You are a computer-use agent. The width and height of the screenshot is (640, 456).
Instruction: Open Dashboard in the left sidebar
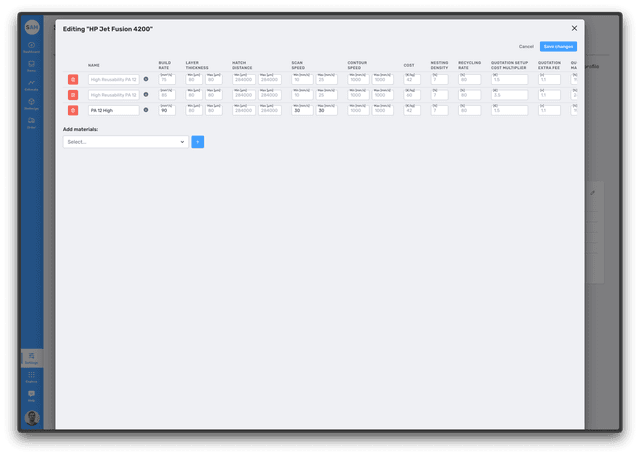pyautogui.click(x=31, y=47)
